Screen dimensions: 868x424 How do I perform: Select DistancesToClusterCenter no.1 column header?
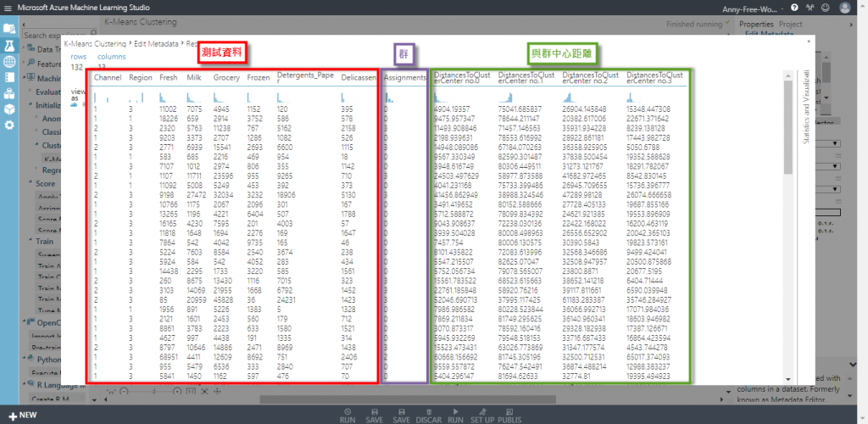click(526, 77)
